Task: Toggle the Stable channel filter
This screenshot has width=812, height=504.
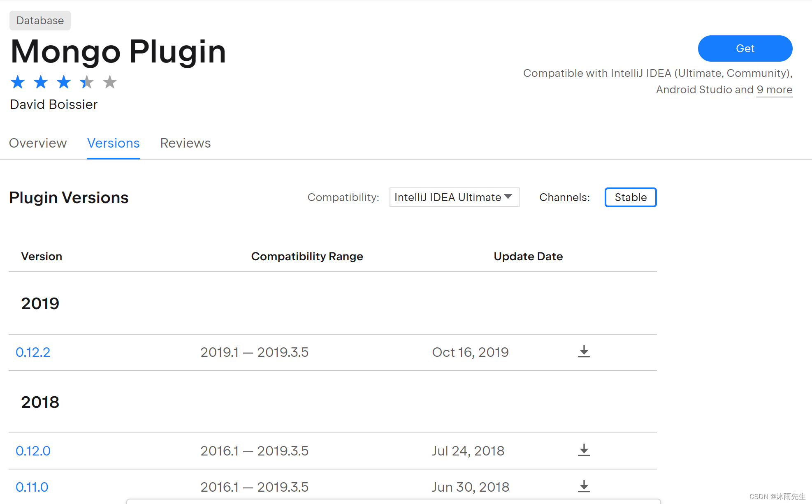Action: 630,197
